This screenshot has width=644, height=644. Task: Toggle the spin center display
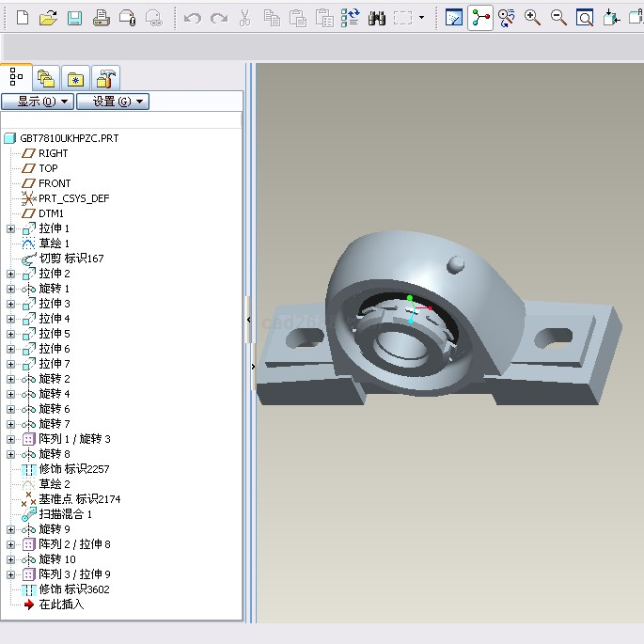coord(480,18)
